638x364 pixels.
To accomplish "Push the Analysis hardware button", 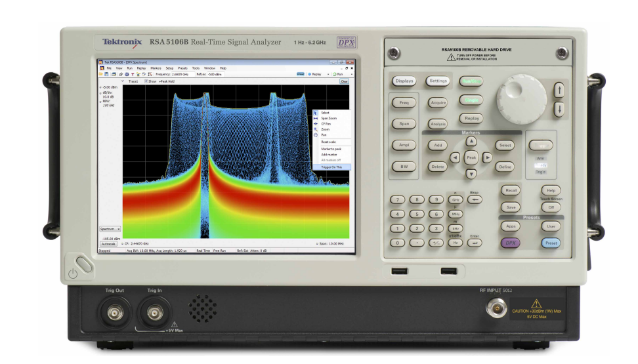I will click(438, 124).
